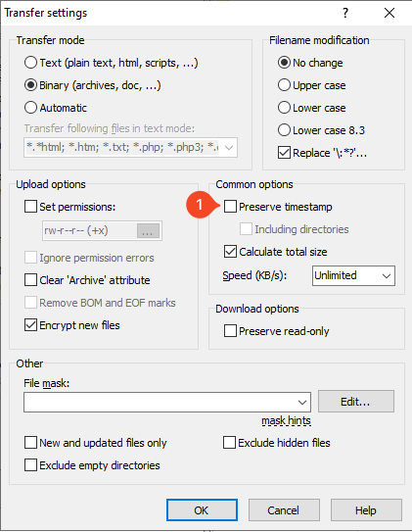Enable Exclude hidden files
Image resolution: width=412 pixels, height=532 pixels.
(x=229, y=443)
